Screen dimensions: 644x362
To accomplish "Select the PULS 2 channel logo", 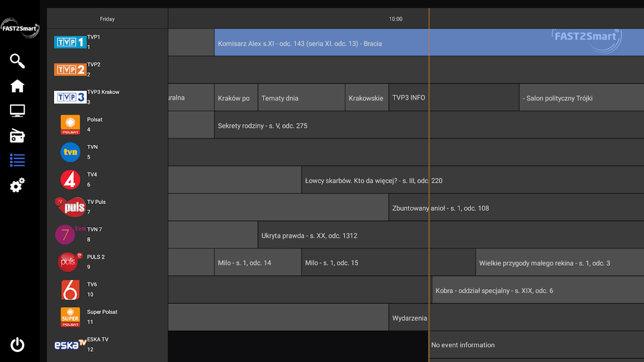I will tap(70, 262).
